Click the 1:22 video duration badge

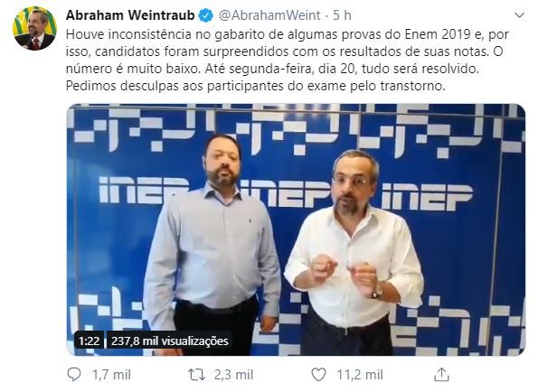(x=90, y=341)
